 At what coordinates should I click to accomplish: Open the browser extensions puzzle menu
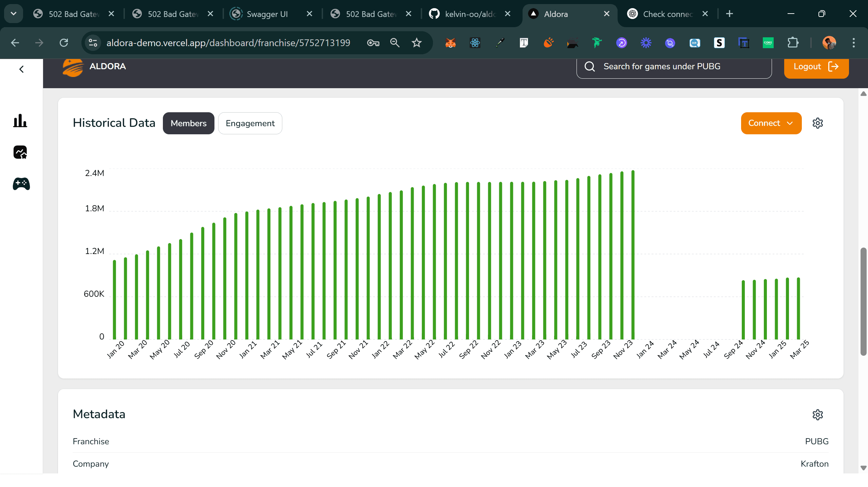click(793, 43)
